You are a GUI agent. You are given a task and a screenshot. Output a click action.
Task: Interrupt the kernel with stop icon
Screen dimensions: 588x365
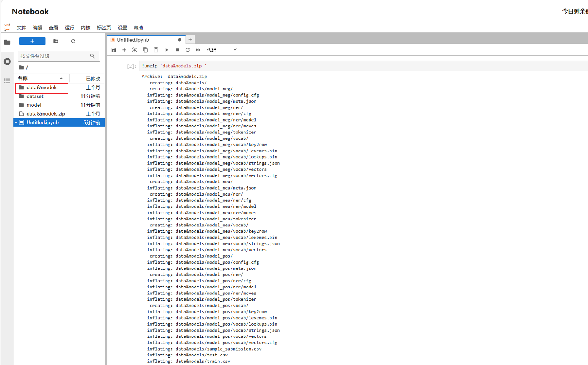coord(177,50)
